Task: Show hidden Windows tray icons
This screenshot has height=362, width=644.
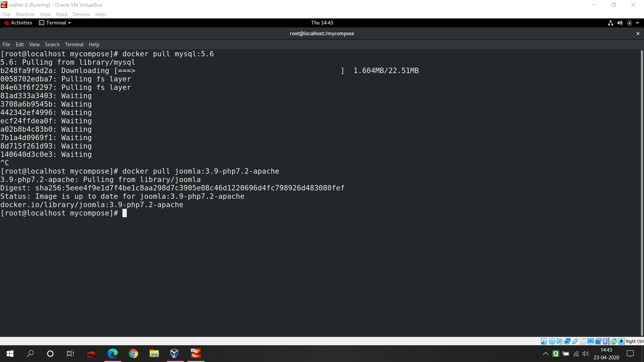Action: 546,354
